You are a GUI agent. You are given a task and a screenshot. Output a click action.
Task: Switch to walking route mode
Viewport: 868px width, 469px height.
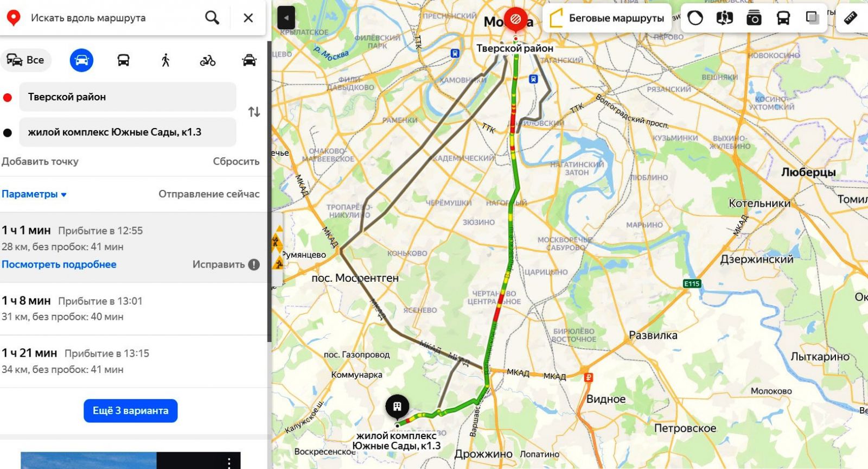[x=165, y=60]
